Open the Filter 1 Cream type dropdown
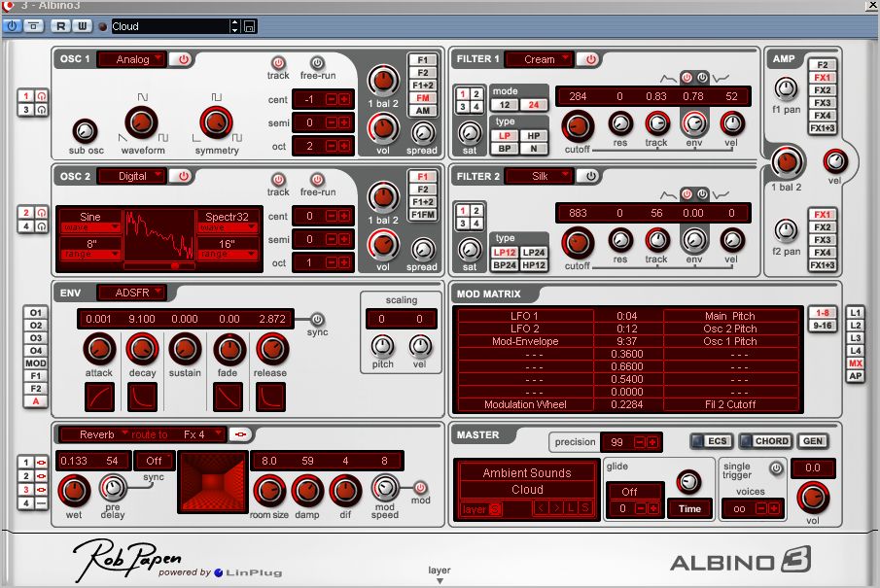 click(539, 59)
